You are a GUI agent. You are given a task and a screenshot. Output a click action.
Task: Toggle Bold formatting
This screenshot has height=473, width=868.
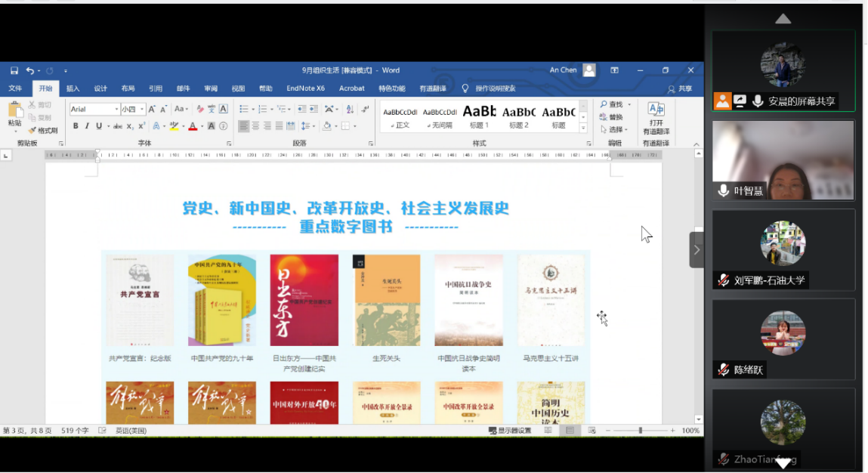[x=76, y=126]
